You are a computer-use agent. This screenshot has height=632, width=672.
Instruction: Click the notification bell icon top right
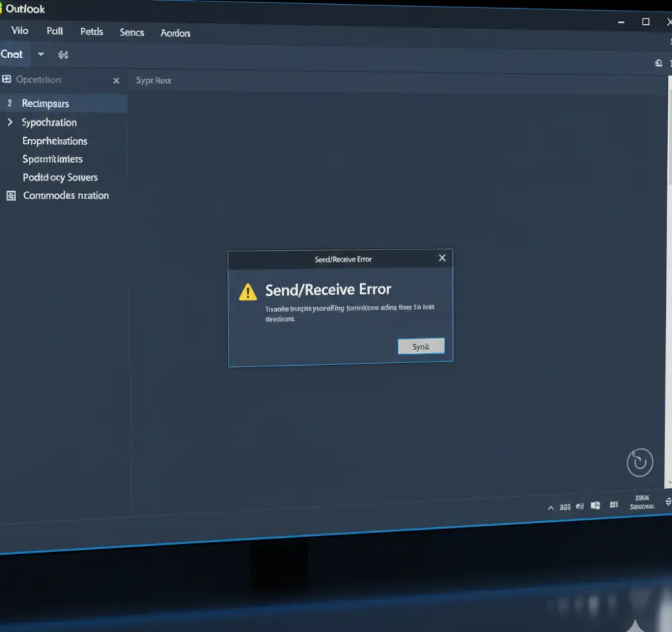tap(659, 63)
